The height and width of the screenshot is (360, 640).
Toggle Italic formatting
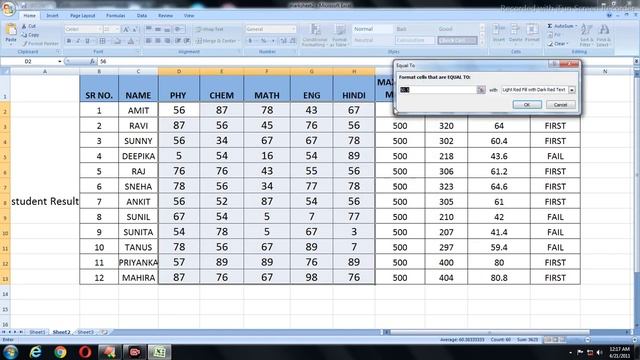pyautogui.click(x=78, y=41)
